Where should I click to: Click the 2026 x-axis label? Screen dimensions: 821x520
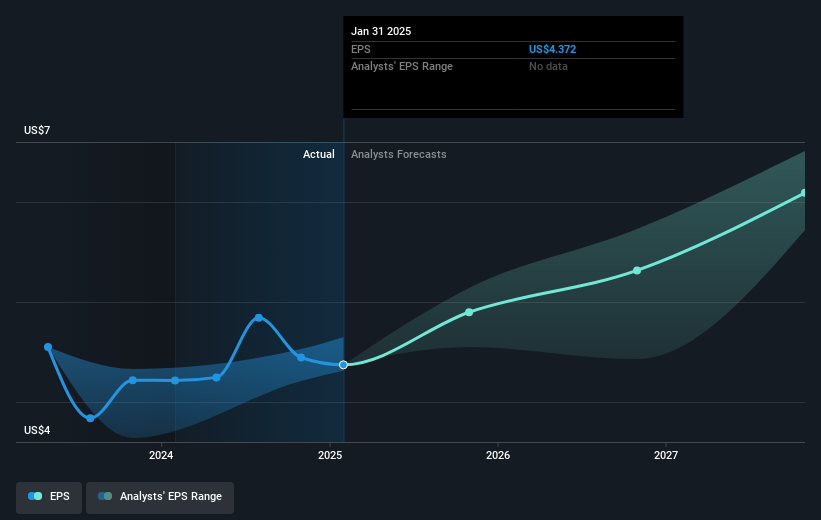pos(498,455)
